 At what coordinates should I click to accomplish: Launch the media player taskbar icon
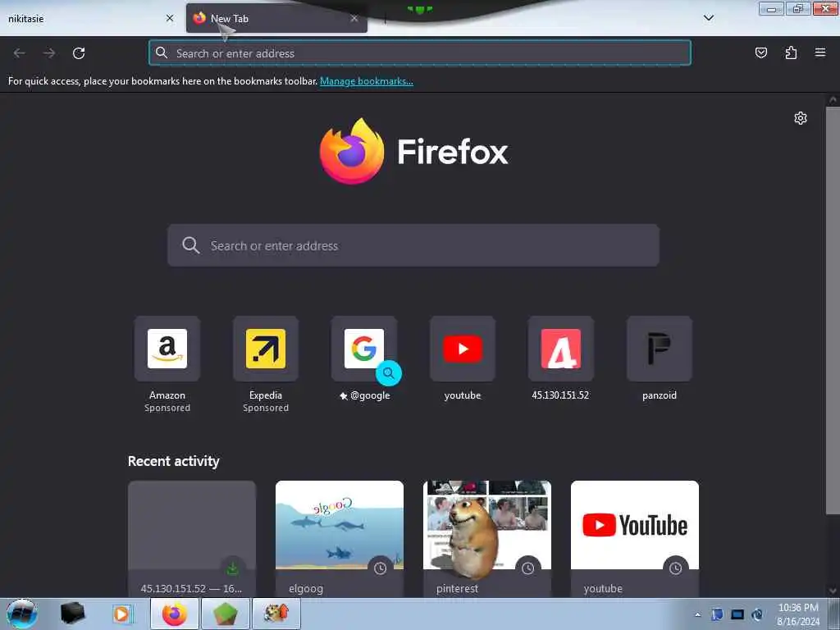(121, 614)
